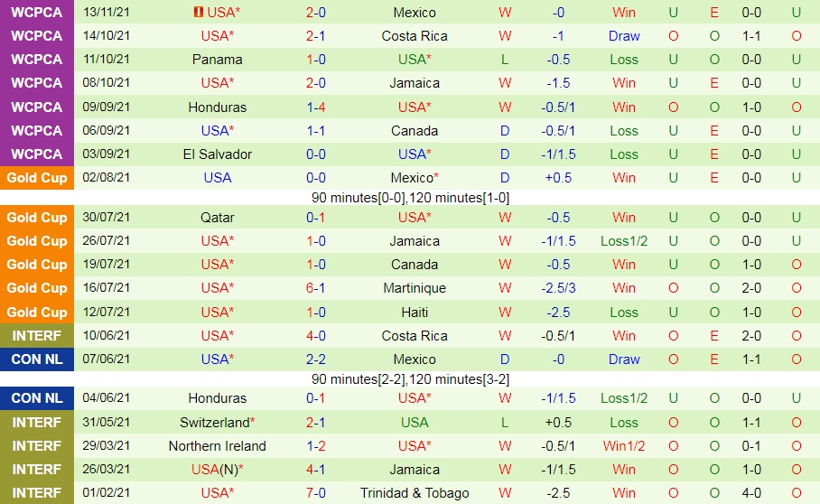Select the Gold Cup label for 30/07/21
This screenshot has height=504, width=820.
[x=37, y=217]
